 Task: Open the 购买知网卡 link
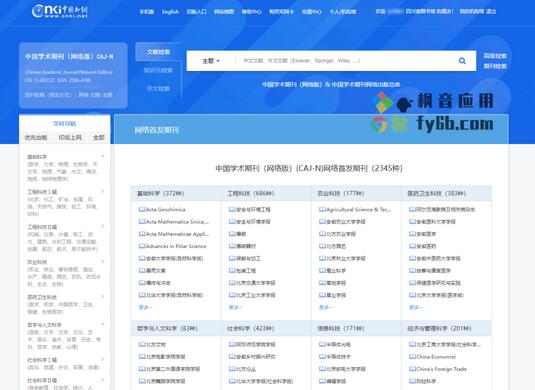tap(281, 12)
